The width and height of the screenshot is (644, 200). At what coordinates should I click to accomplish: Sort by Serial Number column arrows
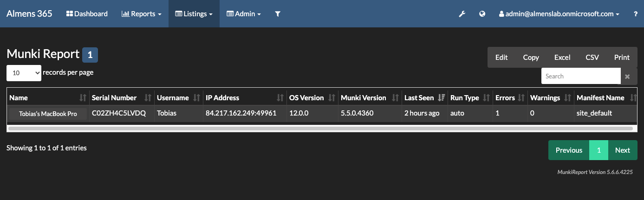coord(148,98)
